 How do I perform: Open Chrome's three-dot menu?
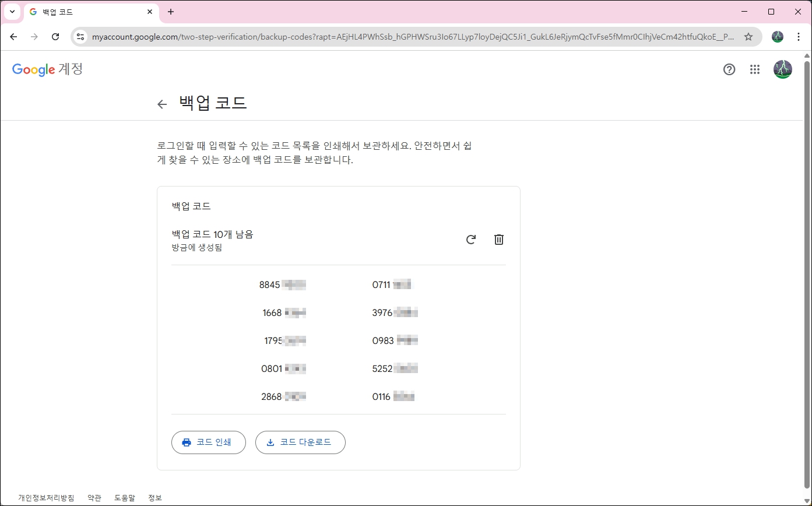tap(799, 36)
